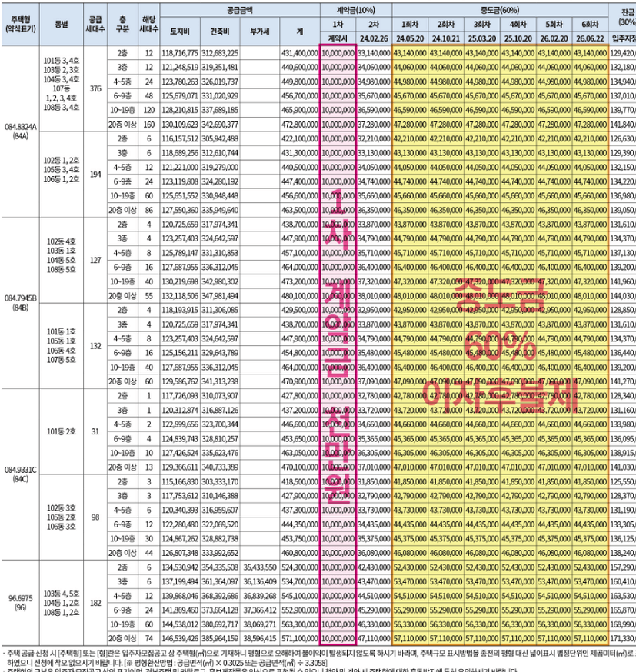Select the date header '25.10.20'
The width and height of the screenshot is (636, 672).
(x=518, y=38)
